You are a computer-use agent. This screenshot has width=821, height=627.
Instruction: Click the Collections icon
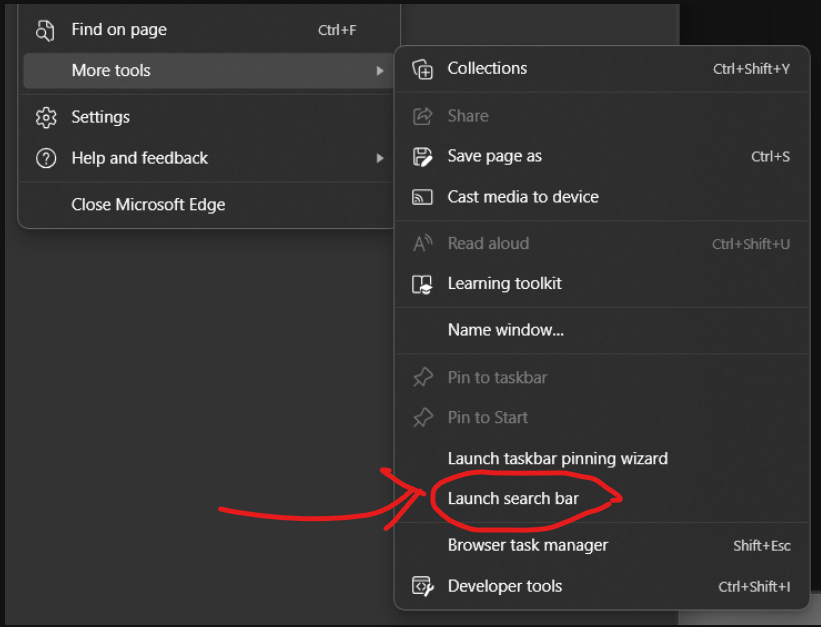423,69
